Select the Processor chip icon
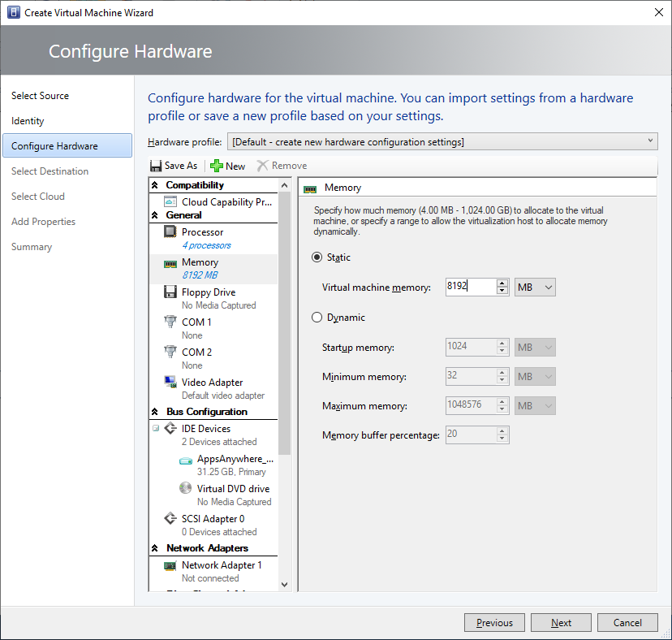The image size is (672, 640). click(x=170, y=232)
